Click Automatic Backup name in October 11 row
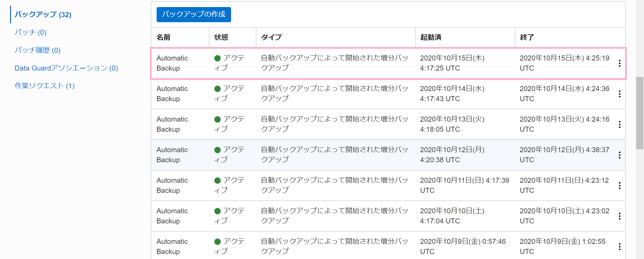 (x=172, y=185)
